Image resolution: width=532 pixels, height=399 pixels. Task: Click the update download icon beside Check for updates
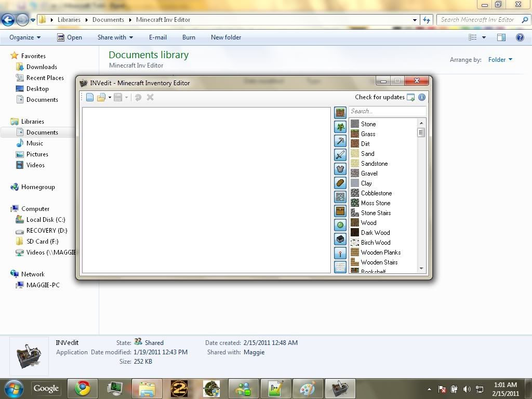click(x=410, y=97)
